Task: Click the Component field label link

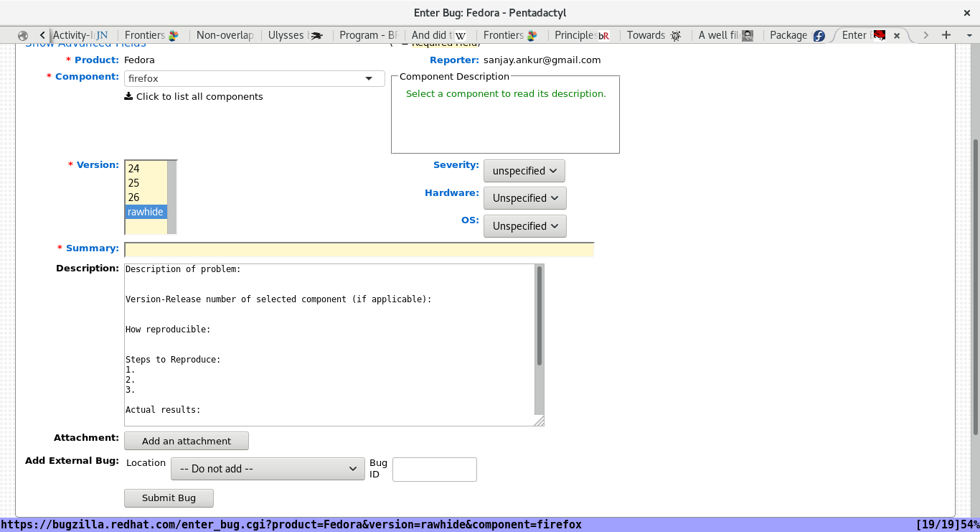Action: 87,77
